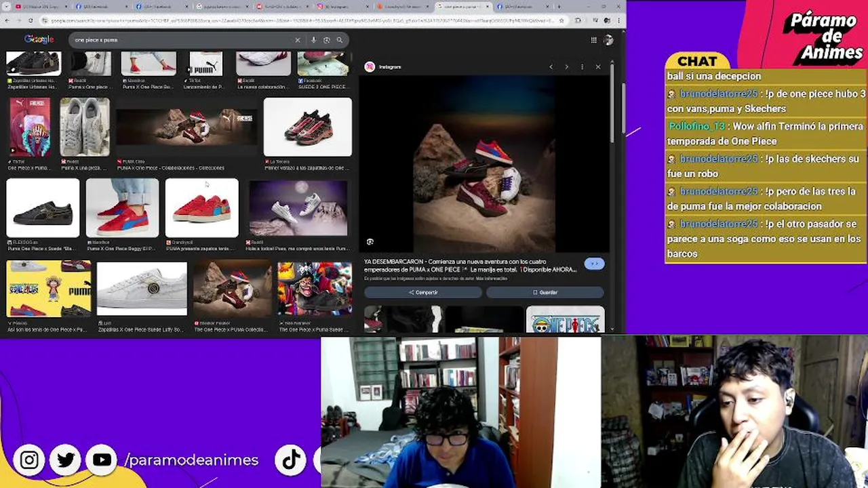Click Pollofino_13 username in chat
868x488 pixels.
pos(696,126)
